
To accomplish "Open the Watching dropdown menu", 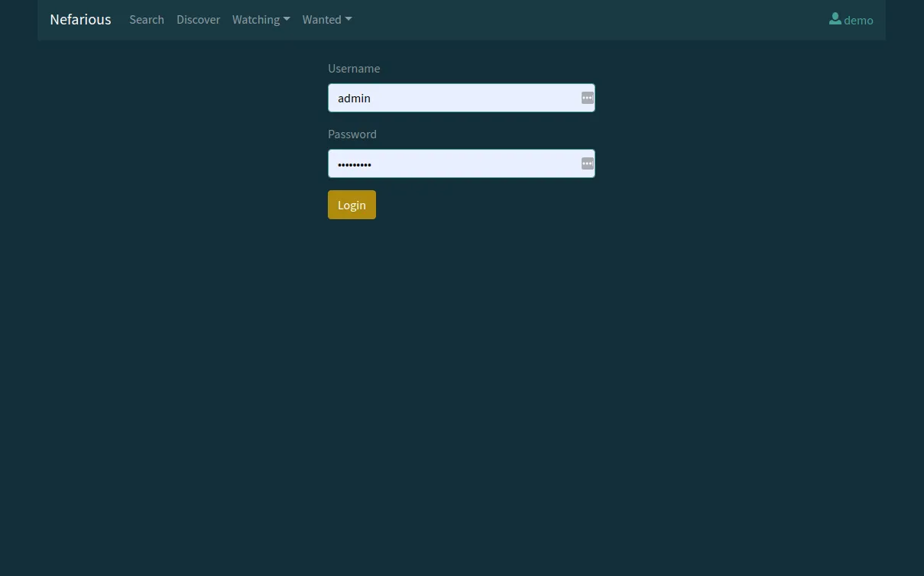I will [x=261, y=19].
